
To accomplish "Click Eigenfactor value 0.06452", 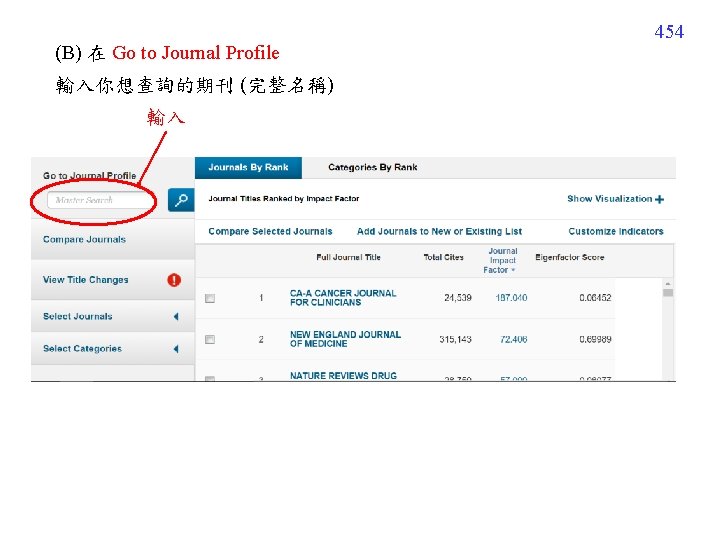I will click(x=595, y=298).
